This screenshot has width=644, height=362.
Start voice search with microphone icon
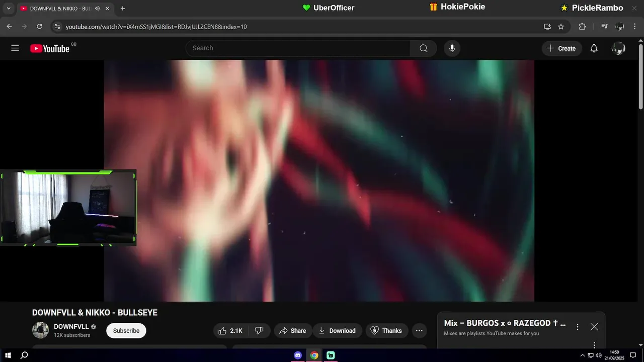coord(452,48)
